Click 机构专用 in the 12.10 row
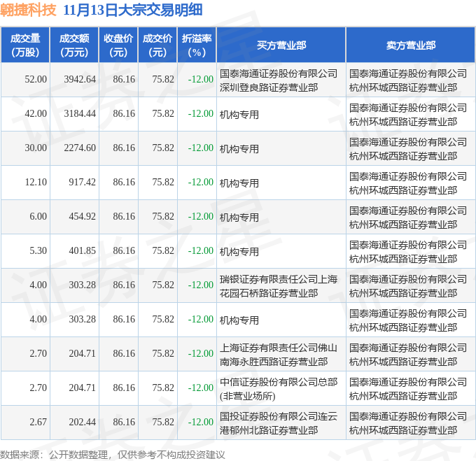The width and height of the screenshot is (476, 461). [239, 183]
